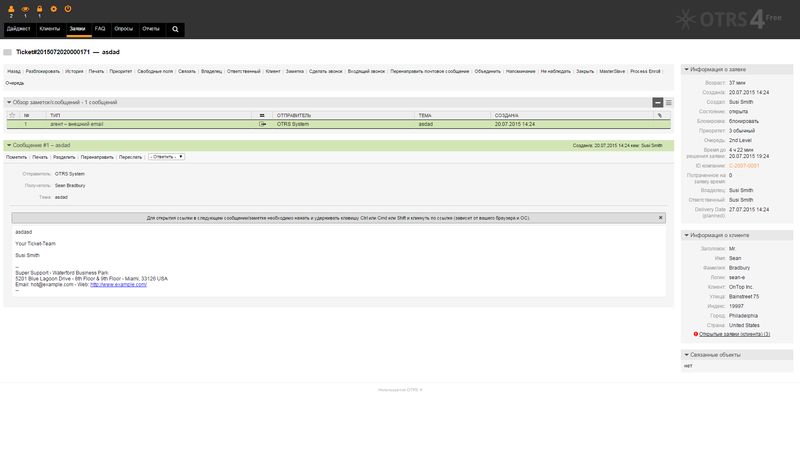Open the Опросы menu
The image size is (800, 450).
[123, 29]
